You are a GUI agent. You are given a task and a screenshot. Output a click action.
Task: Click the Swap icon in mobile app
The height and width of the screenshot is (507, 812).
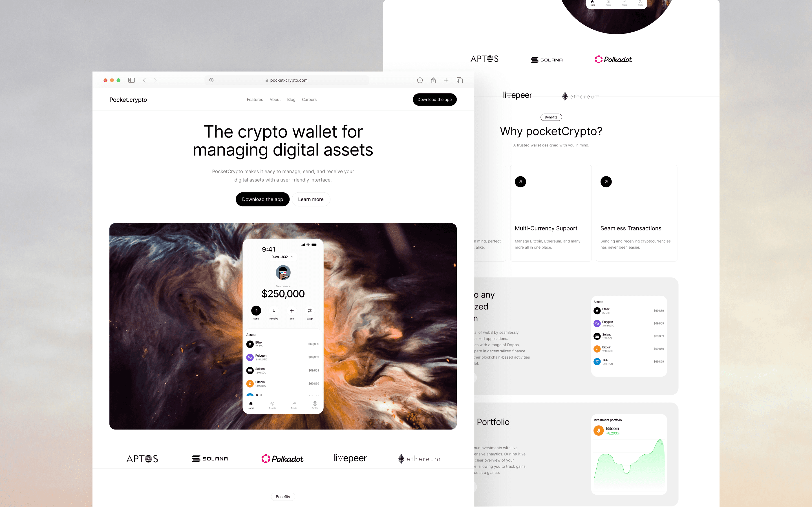point(309,310)
